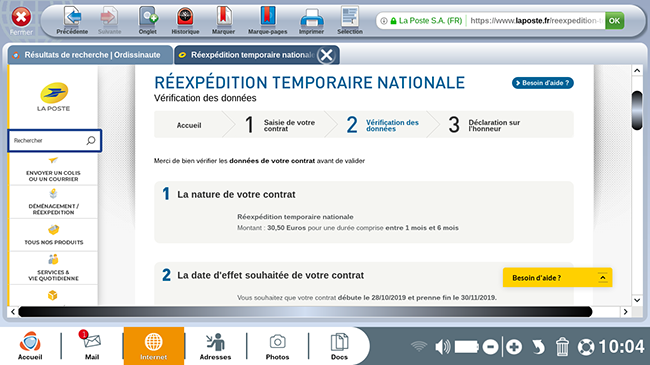Close the Réexpédition temporaire nationale tab
Screen dimensions: 650x365
click(x=326, y=55)
